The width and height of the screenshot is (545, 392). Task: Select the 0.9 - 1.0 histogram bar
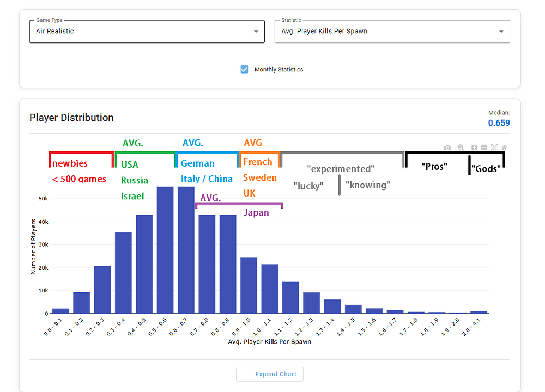[249, 285]
